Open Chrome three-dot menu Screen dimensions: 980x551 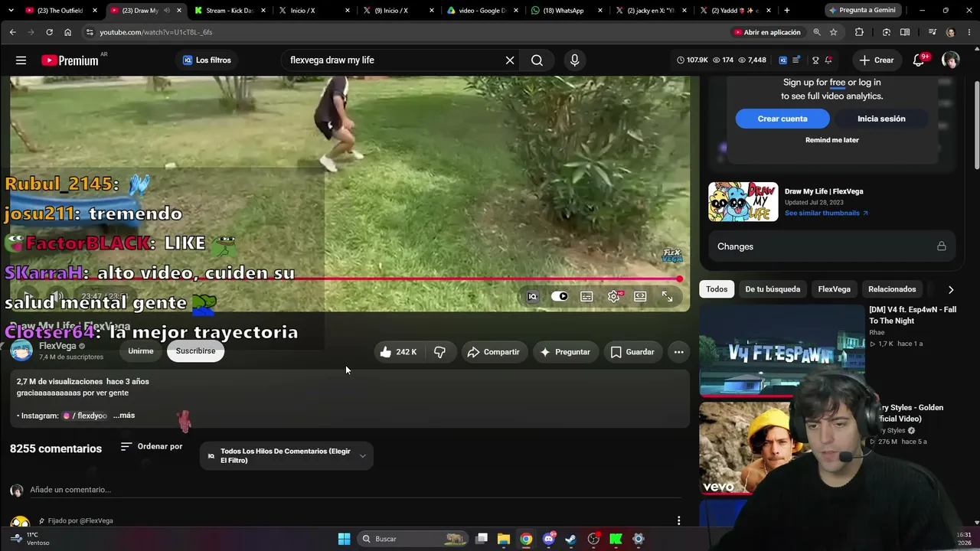969,32
